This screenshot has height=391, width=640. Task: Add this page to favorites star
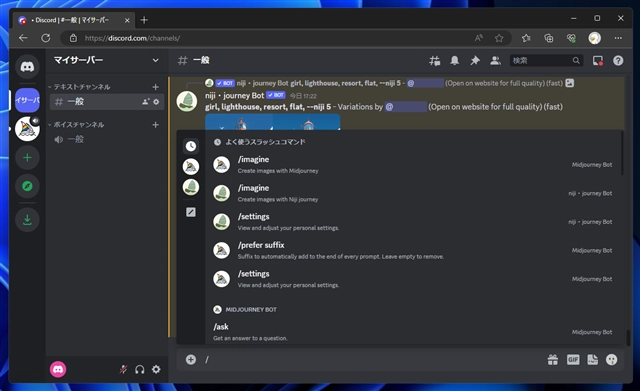(499, 38)
